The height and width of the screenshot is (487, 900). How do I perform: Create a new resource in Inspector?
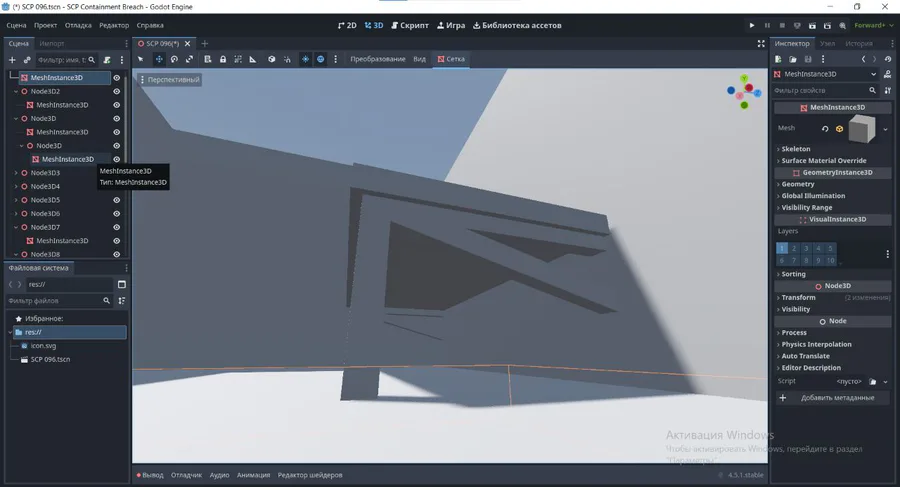pyautogui.click(x=778, y=59)
